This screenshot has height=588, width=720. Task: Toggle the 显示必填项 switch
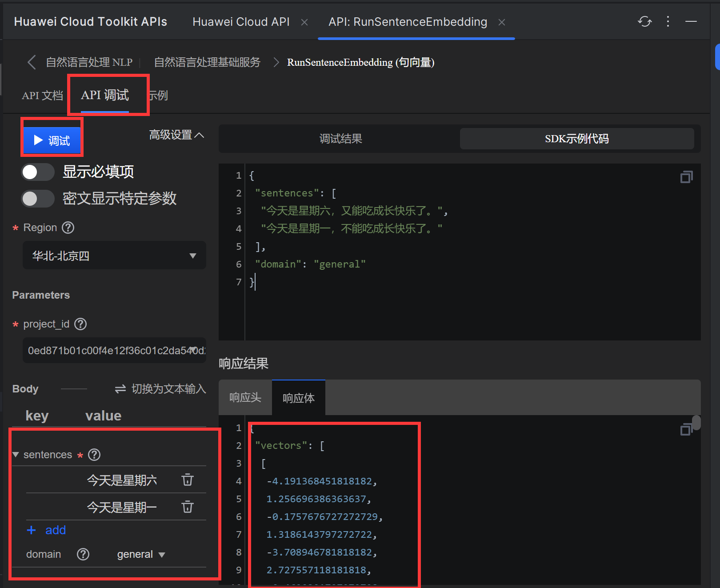(38, 172)
